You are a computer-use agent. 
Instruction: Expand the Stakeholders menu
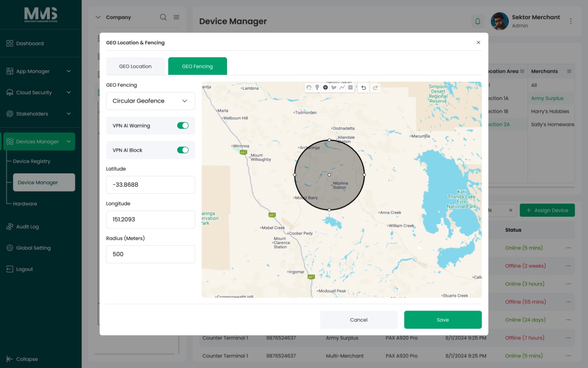(69, 114)
